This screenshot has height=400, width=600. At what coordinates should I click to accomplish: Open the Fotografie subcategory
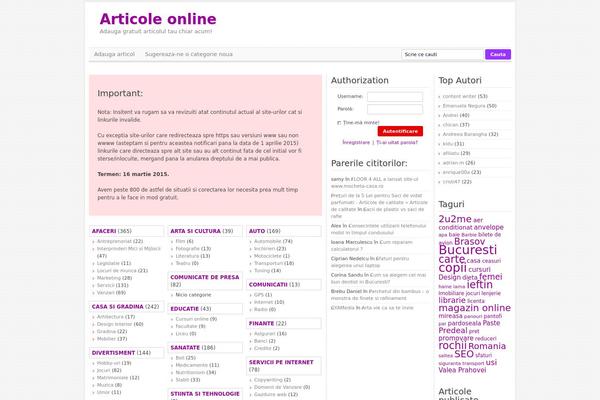click(188, 249)
